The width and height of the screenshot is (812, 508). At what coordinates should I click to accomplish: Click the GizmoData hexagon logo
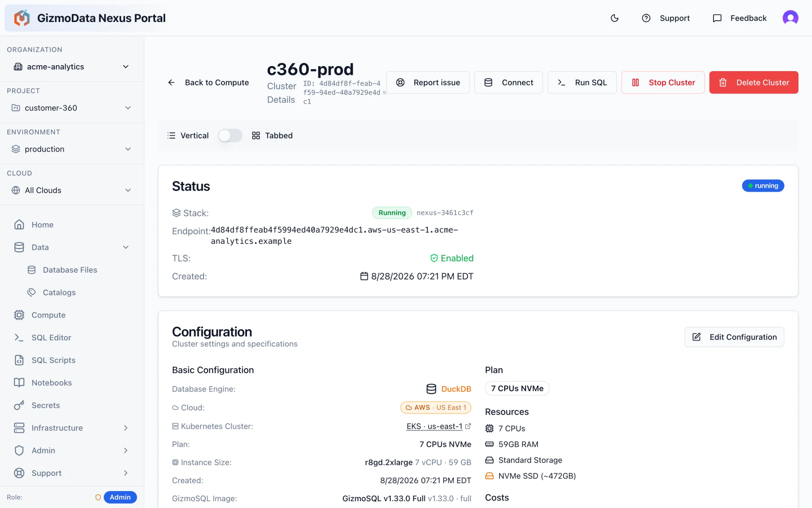pos(22,18)
